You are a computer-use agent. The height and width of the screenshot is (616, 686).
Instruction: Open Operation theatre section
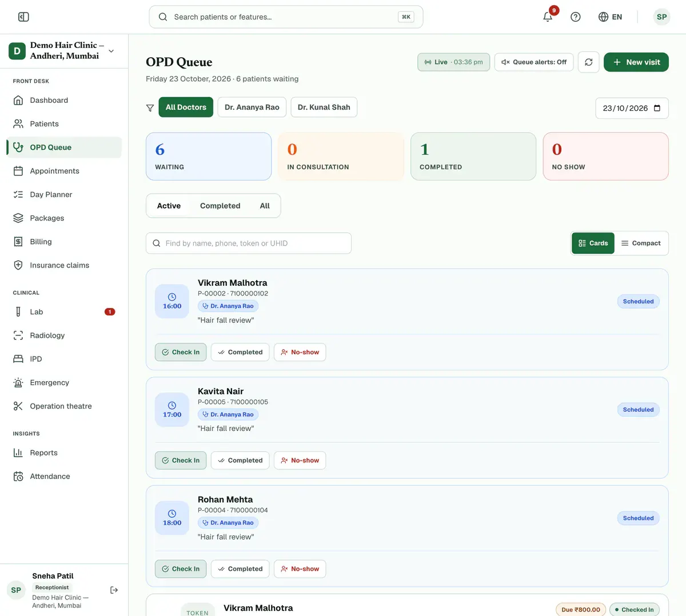[x=64, y=406]
